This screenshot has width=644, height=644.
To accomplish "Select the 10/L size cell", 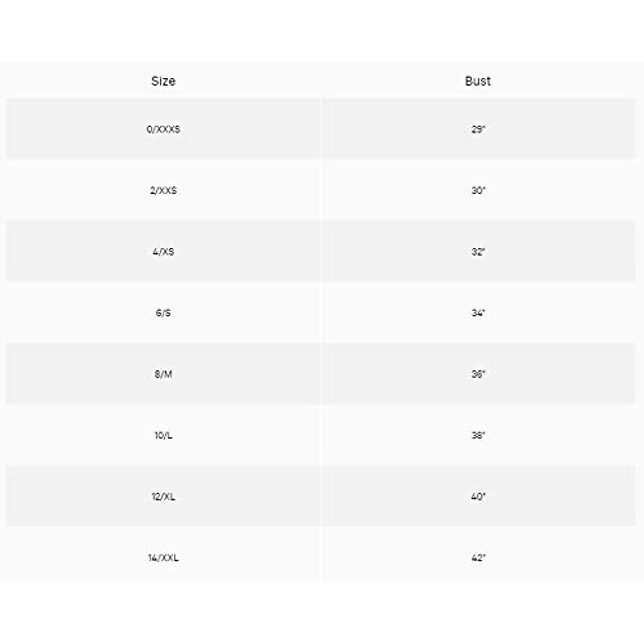I will click(163, 435).
